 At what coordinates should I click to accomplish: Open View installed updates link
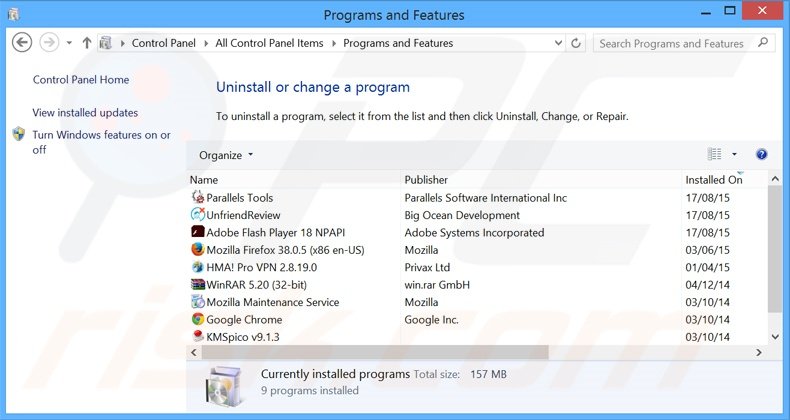tap(85, 113)
